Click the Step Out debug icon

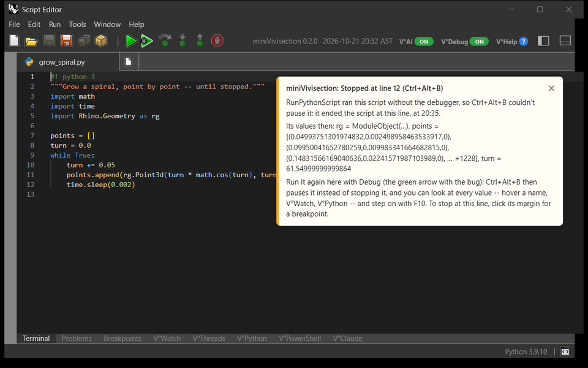pos(200,40)
